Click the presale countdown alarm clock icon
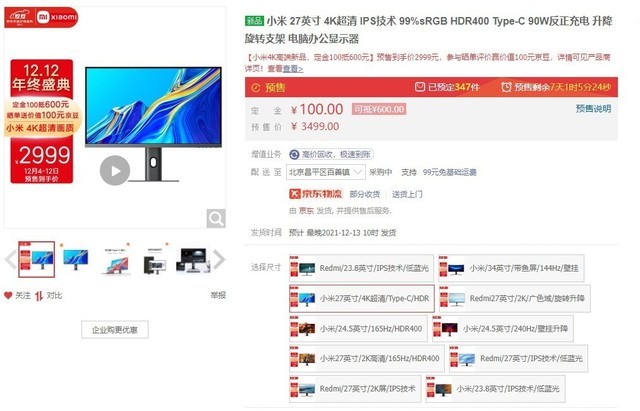640x411 pixels. pyautogui.click(x=506, y=87)
